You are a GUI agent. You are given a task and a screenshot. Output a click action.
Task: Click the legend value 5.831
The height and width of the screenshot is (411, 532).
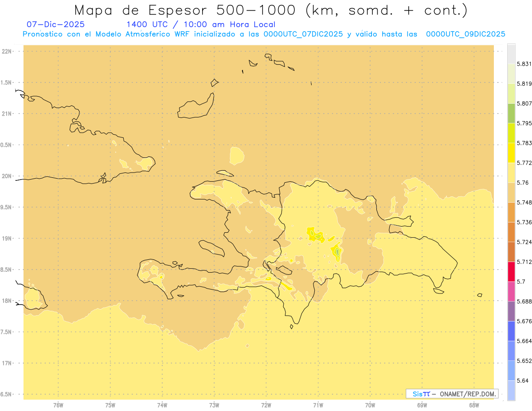click(524, 64)
